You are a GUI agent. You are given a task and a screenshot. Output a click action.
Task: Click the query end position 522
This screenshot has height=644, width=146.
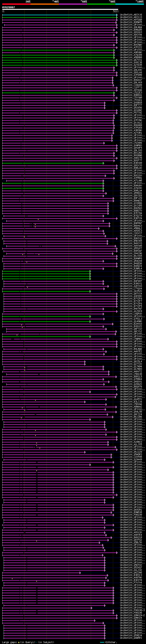pyautogui.click(x=115, y=11)
